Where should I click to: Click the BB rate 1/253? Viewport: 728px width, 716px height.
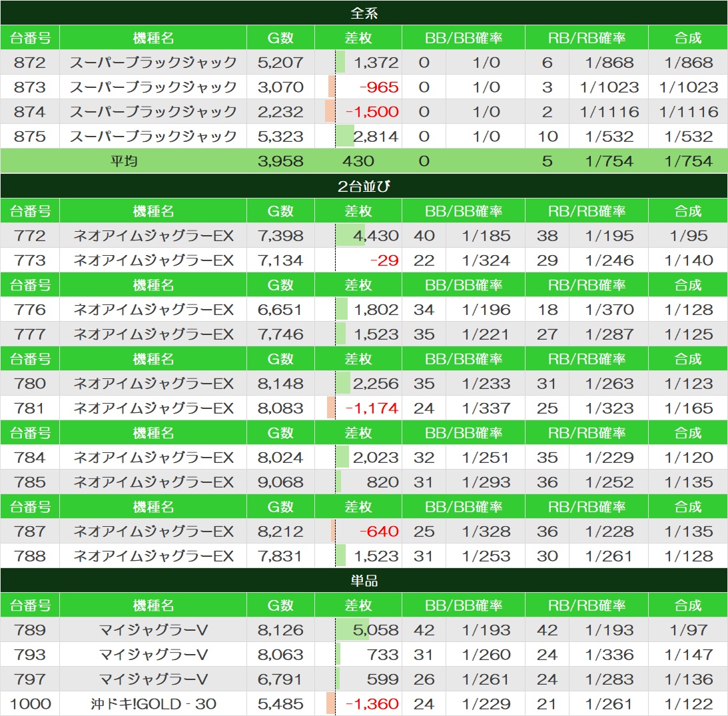point(486,555)
